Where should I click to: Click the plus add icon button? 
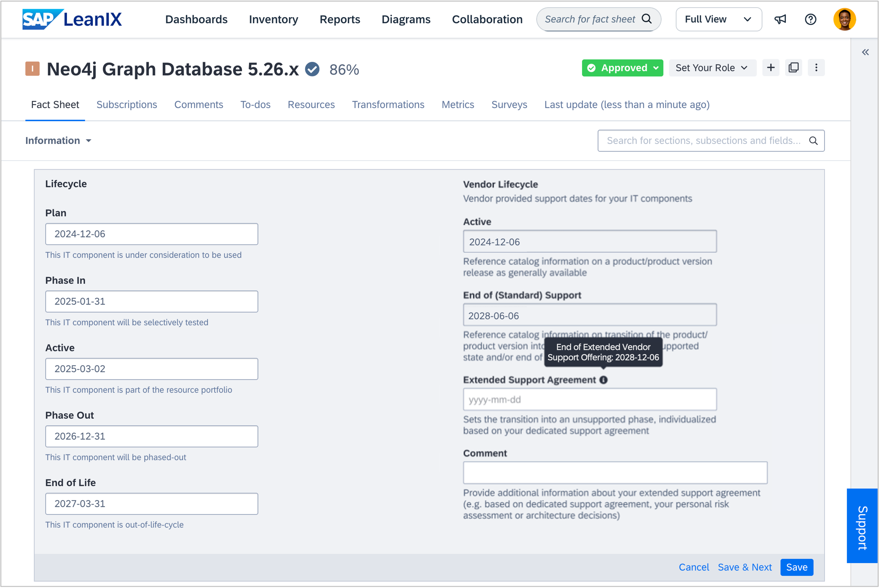click(771, 67)
